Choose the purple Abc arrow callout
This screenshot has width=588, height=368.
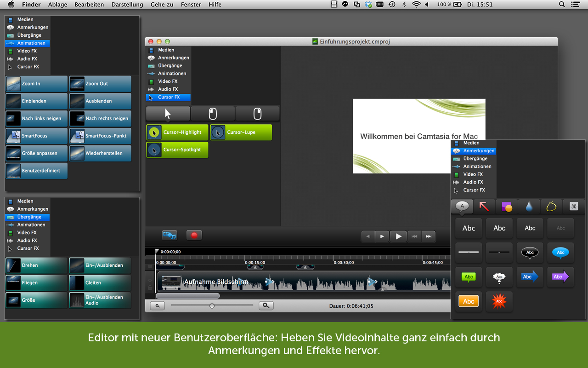[560, 277]
